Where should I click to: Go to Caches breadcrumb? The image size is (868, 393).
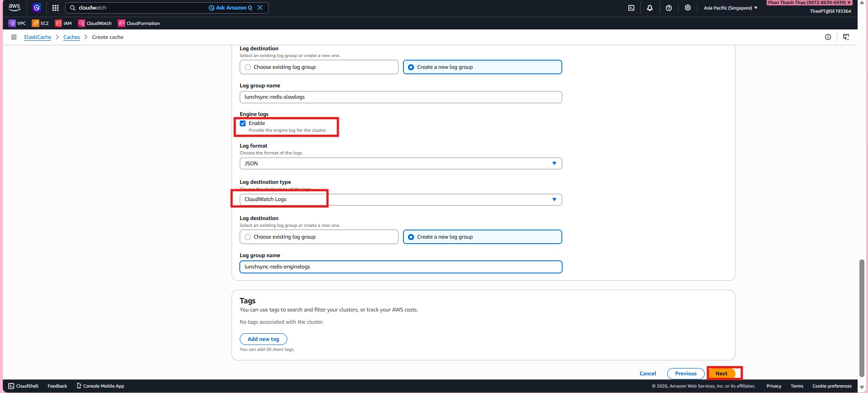71,37
